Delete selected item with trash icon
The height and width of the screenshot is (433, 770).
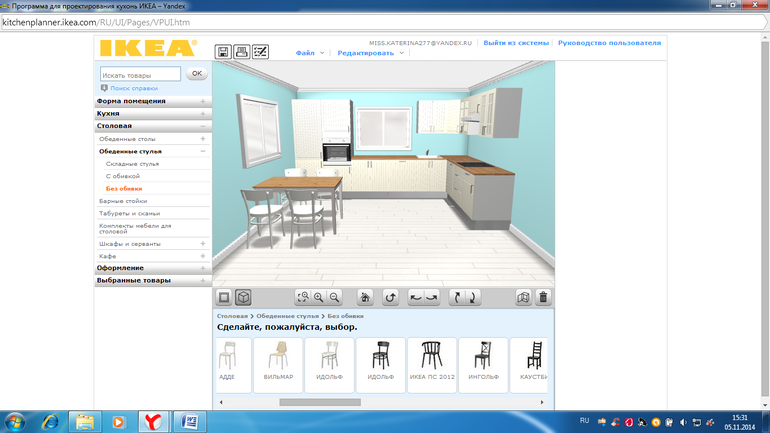point(543,297)
